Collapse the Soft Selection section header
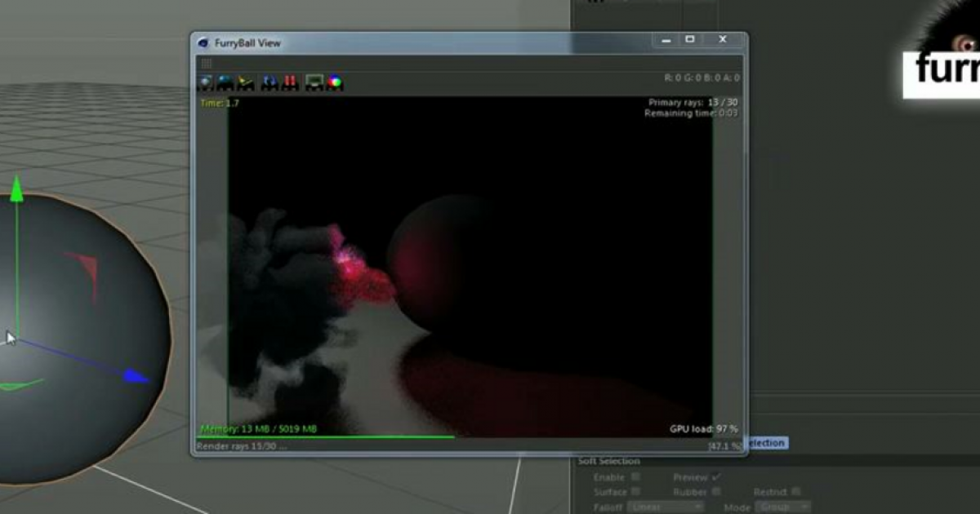Screen dimensions: 980x514 pos(607,461)
